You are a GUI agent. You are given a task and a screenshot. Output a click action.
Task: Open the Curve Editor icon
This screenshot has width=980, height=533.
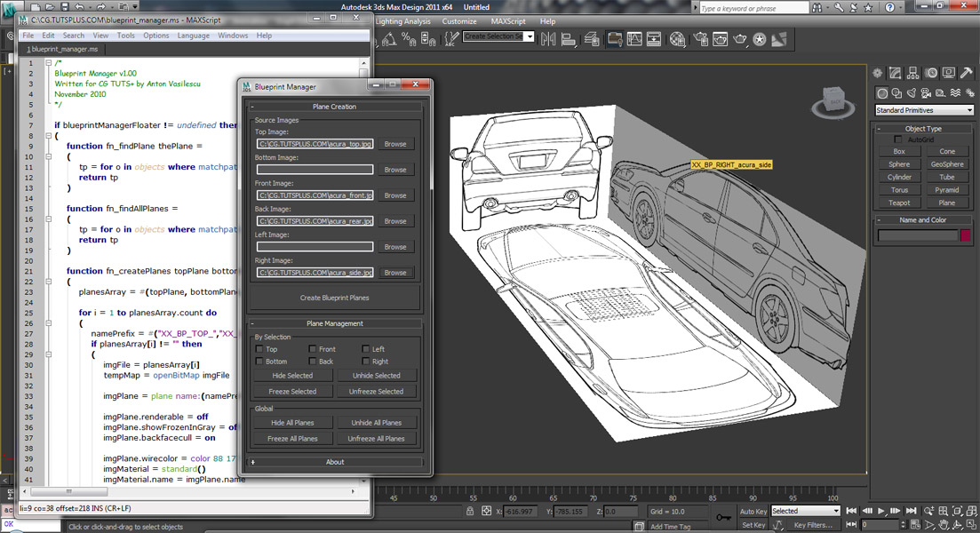[634, 39]
